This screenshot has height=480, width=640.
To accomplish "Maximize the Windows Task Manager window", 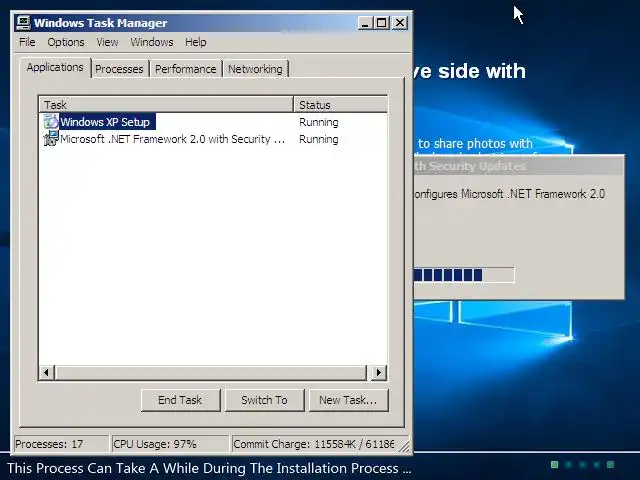I will click(x=382, y=23).
